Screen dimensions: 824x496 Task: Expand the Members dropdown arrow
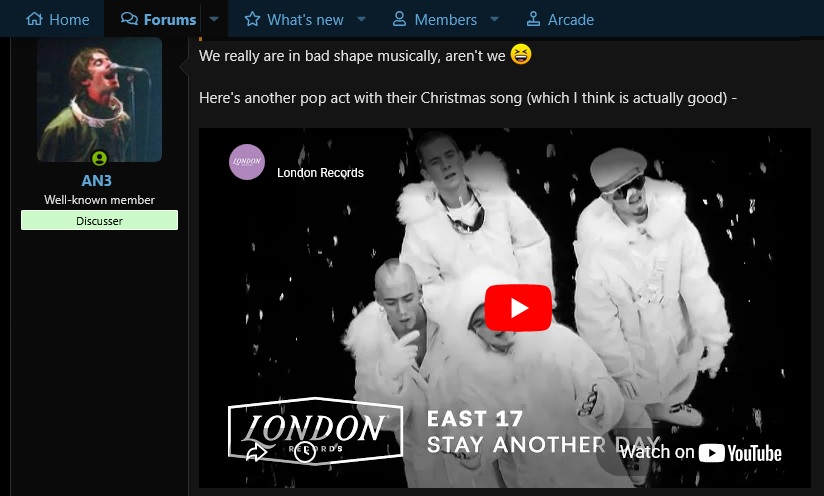click(x=494, y=19)
